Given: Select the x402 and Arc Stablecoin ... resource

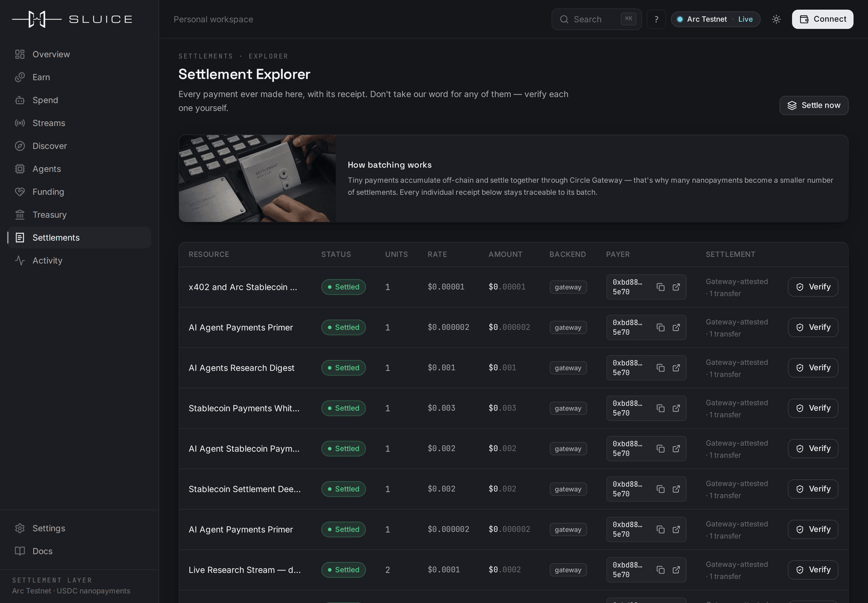Looking at the screenshot, I should coord(243,287).
